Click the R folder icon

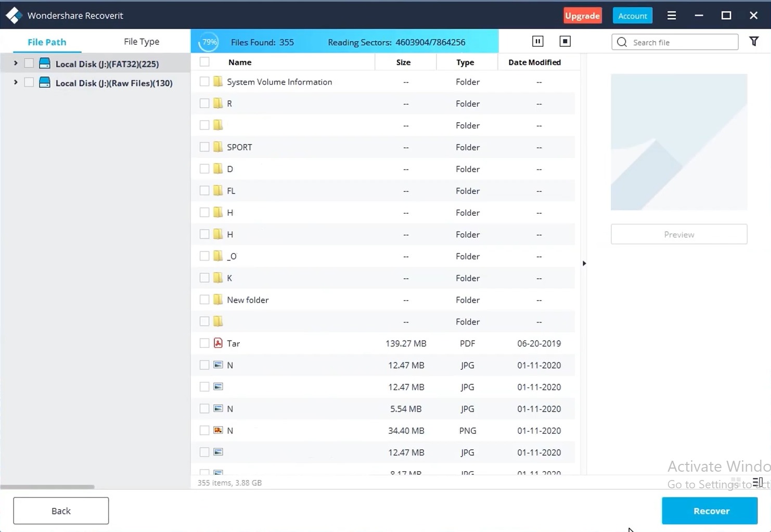pyautogui.click(x=218, y=103)
